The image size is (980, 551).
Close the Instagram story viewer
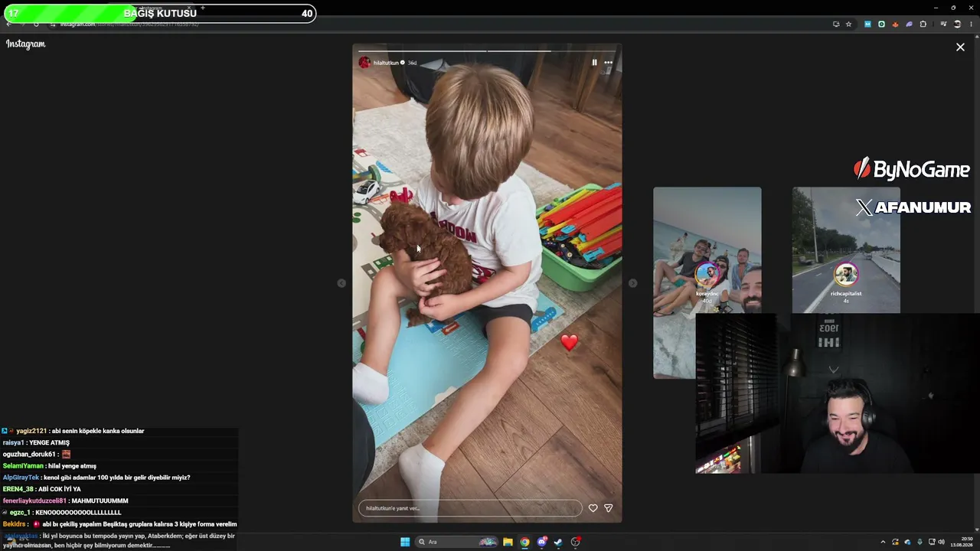coord(960,47)
